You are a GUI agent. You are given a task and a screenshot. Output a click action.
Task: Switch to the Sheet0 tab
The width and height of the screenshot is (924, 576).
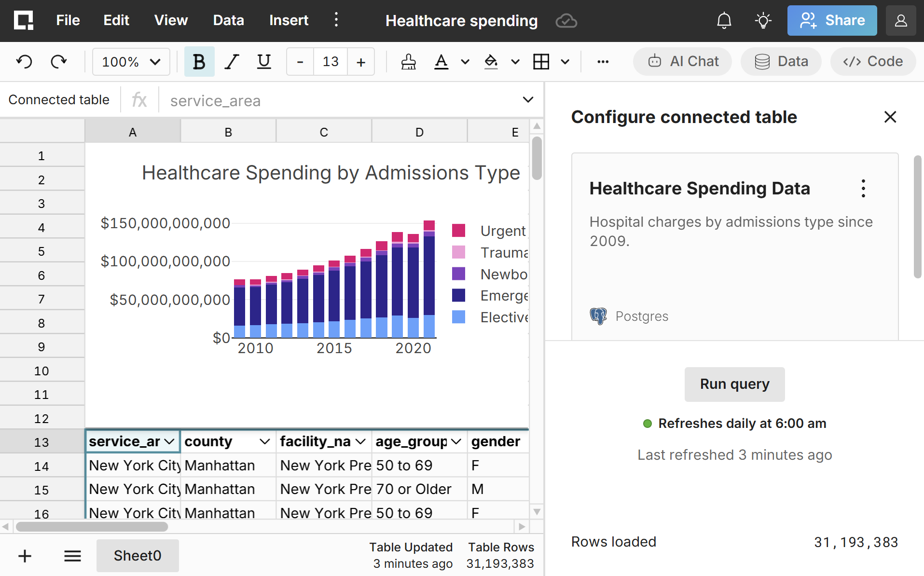tap(138, 556)
